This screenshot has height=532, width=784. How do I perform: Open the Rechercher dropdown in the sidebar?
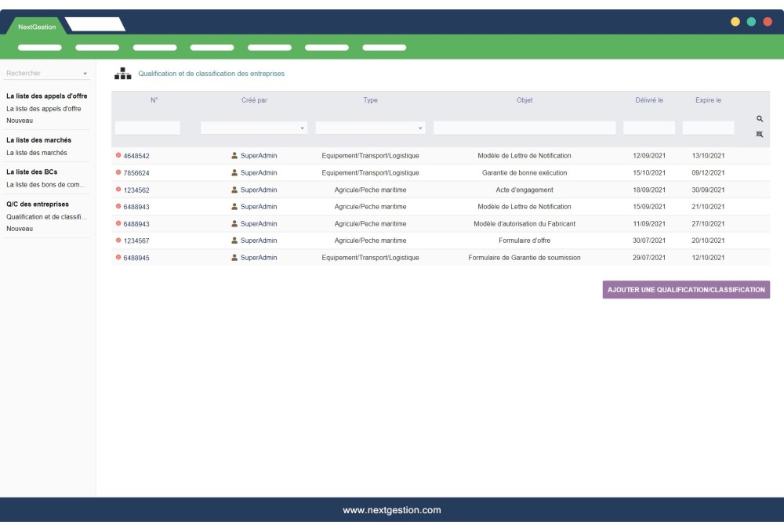coord(47,74)
